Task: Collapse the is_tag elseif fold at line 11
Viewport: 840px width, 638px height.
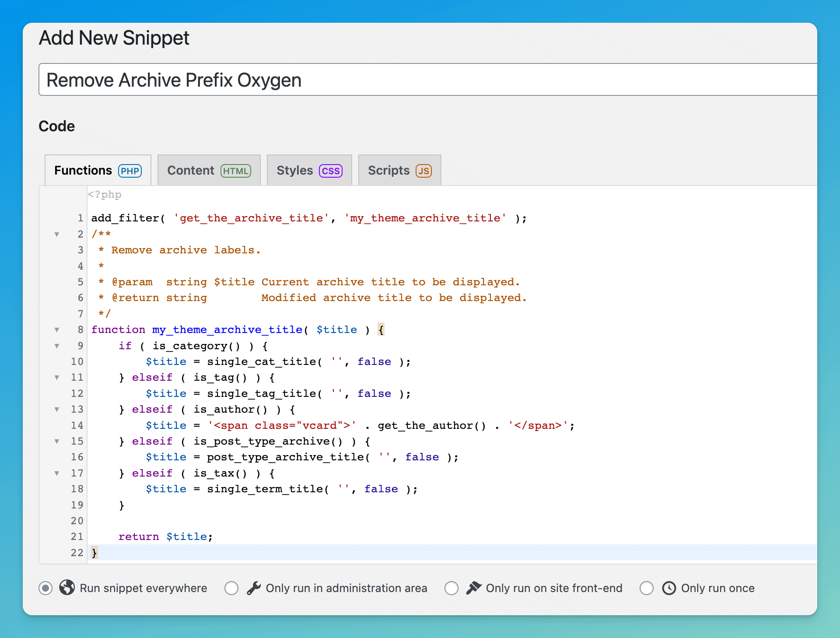Action: (x=57, y=378)
